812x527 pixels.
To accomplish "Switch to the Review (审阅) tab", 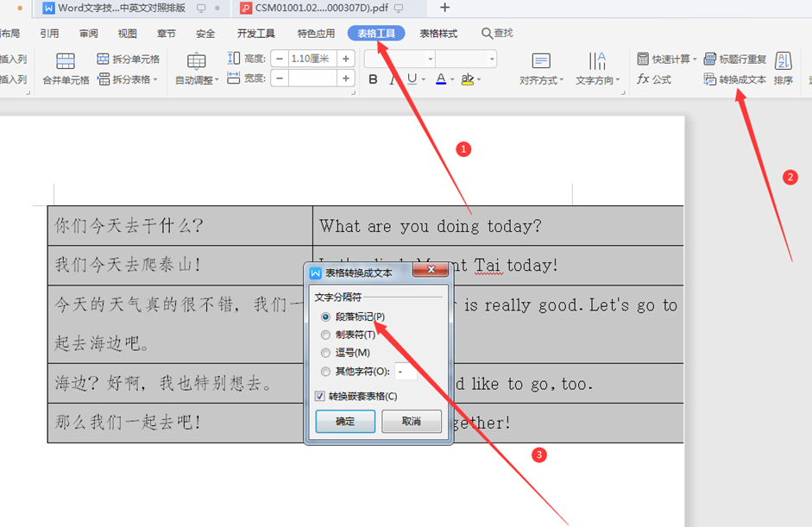I will tap(89, 34).
